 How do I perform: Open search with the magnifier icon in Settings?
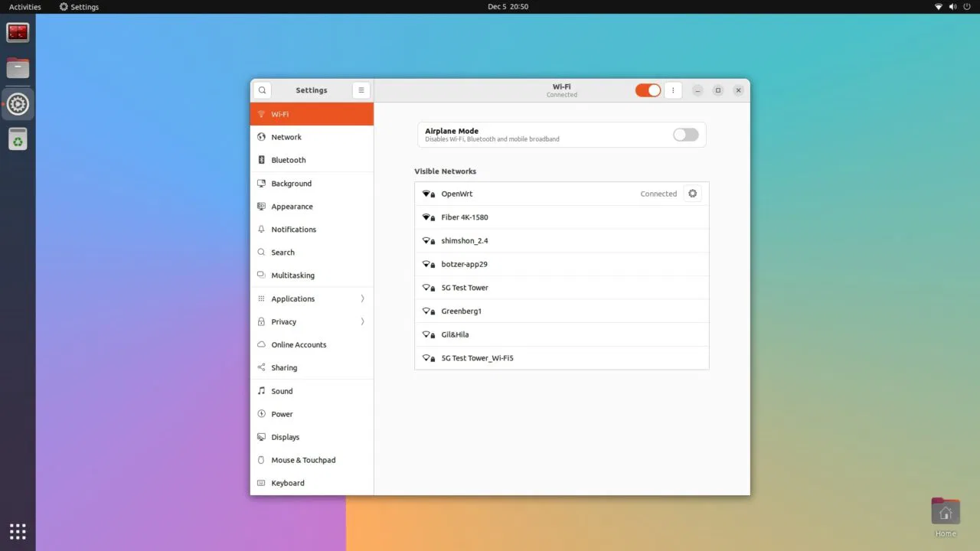pyautogui.click(x=262, y=90)
